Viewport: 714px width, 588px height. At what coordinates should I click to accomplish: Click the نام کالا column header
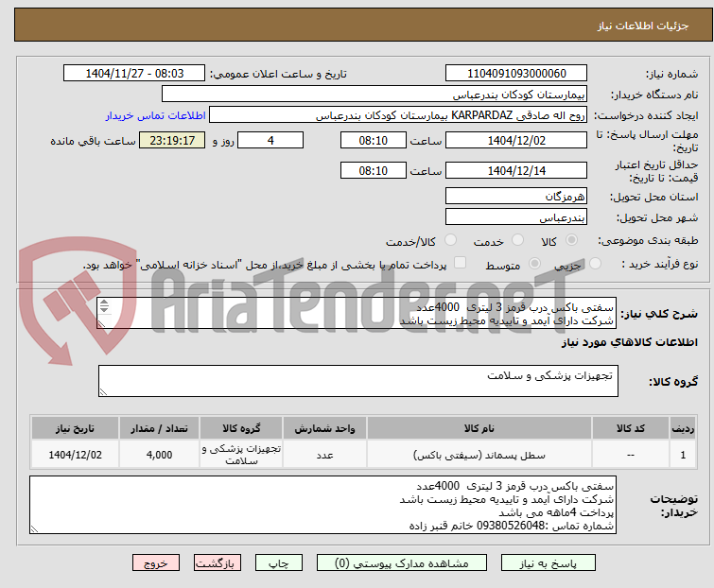(479, 428)
